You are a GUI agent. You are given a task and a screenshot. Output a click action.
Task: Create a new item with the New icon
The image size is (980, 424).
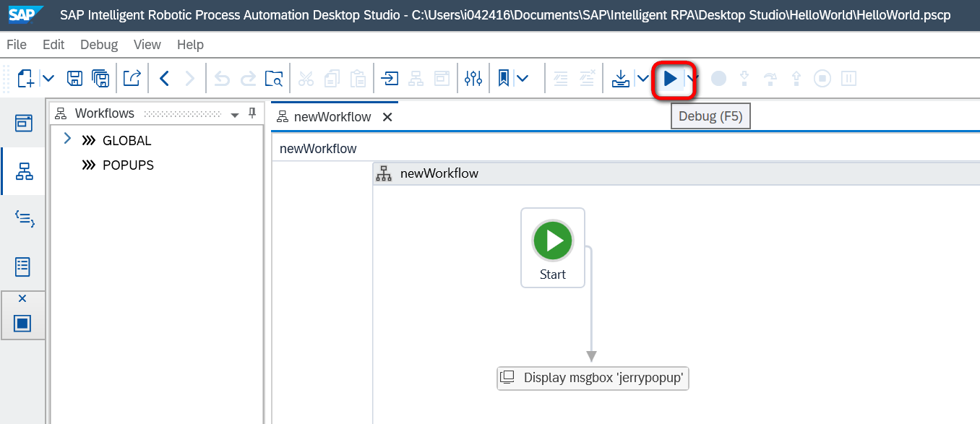(x=26, y=78)
